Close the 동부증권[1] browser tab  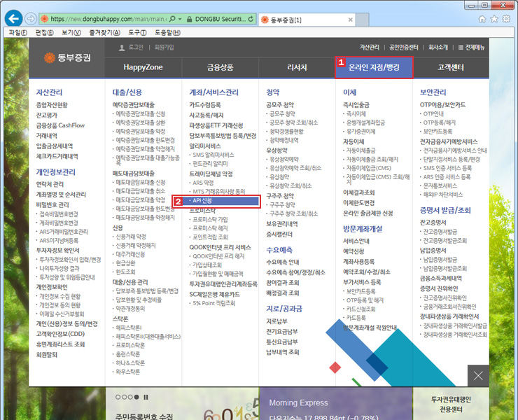click(x=350, y=20)
